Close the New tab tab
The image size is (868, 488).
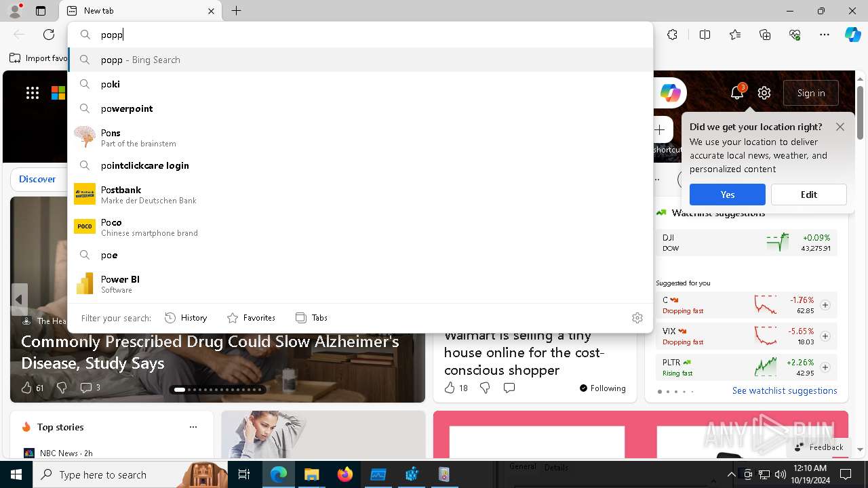click(211, 11)
